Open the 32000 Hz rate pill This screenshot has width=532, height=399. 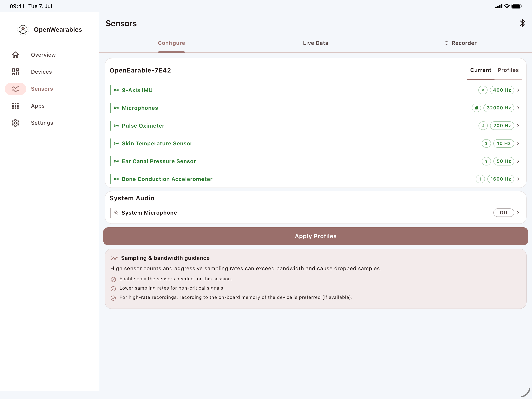click(499, 108)
